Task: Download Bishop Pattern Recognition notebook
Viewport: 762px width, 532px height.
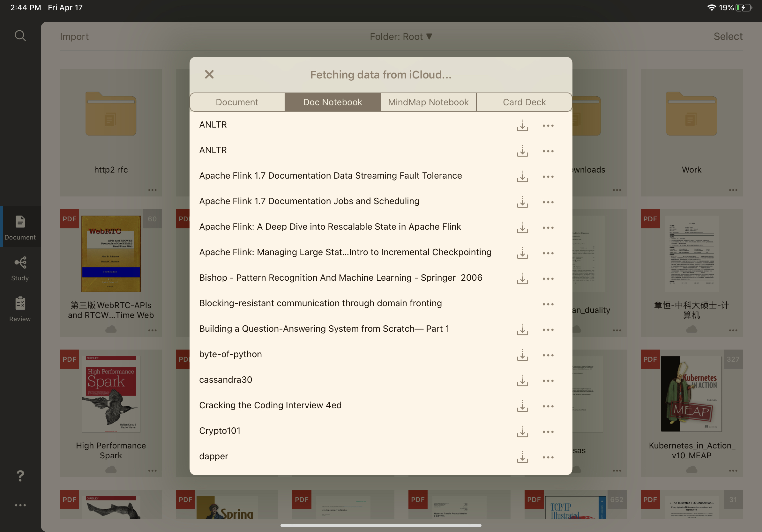Action: 522,279
